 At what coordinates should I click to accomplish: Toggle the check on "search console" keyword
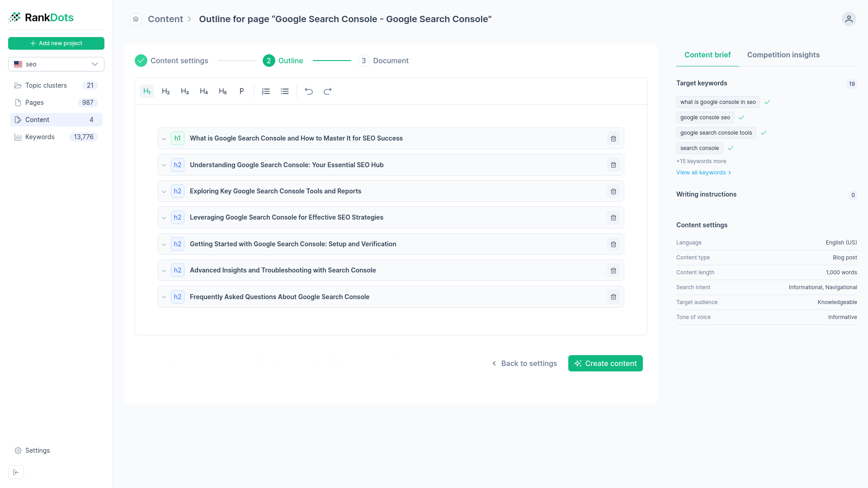(x=731, y=148)
